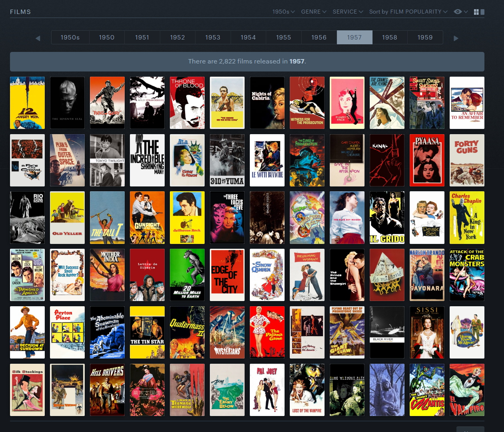The width and height of the screenshot is (504, 432).
Task: Open the Le Notti Bianche poster
Action: (267, 160)
